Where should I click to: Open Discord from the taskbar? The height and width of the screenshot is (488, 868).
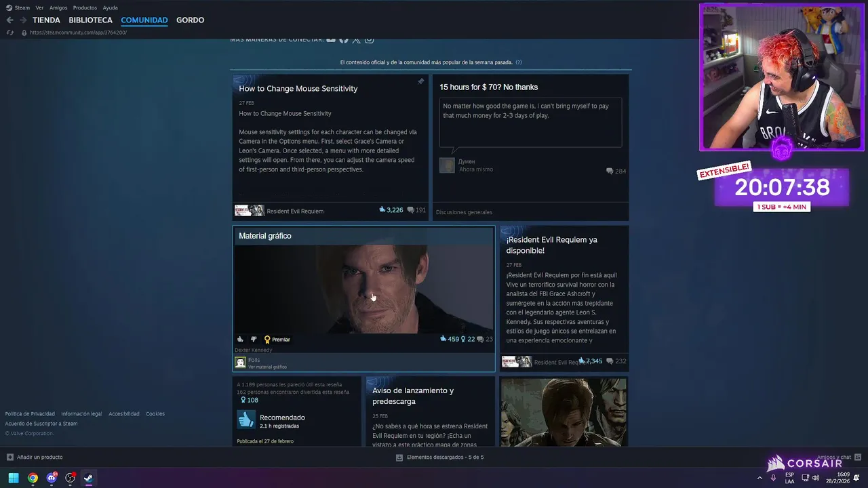click(52, 478)
